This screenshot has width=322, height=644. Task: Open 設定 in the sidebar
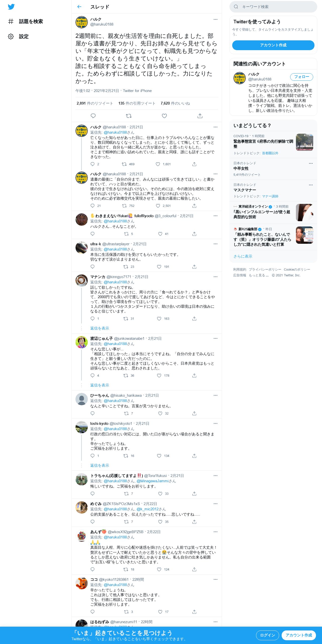coord(24,37)
